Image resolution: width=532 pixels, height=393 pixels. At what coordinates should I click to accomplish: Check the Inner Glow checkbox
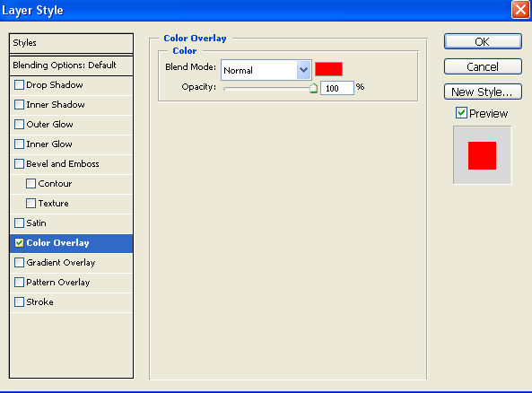(20, 144)
